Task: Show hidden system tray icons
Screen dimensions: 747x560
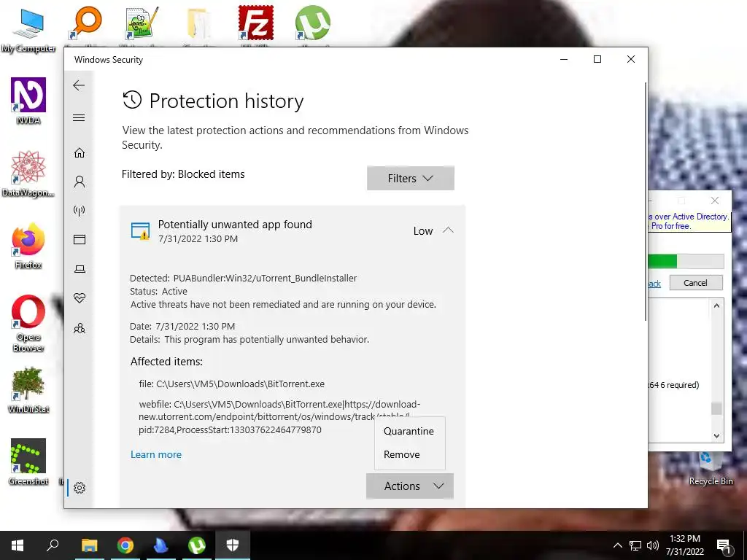Action: (x=617, y=545)
